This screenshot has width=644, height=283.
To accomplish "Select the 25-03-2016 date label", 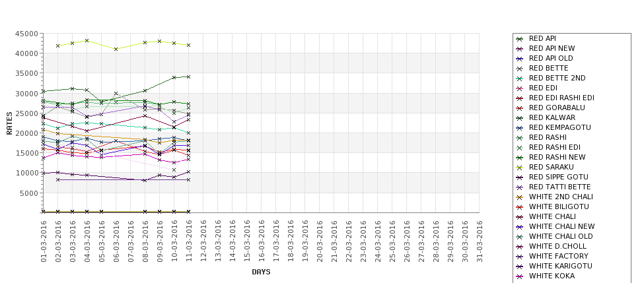I will [x=392, y=241].
